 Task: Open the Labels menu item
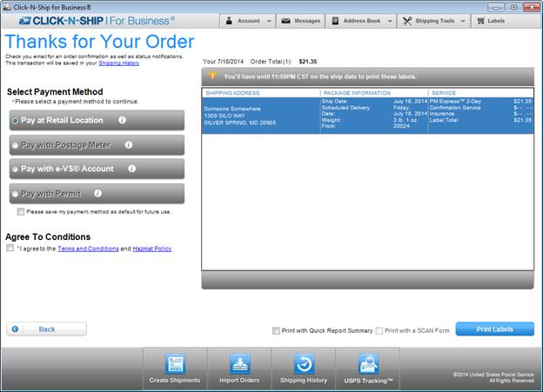point(491,21)
